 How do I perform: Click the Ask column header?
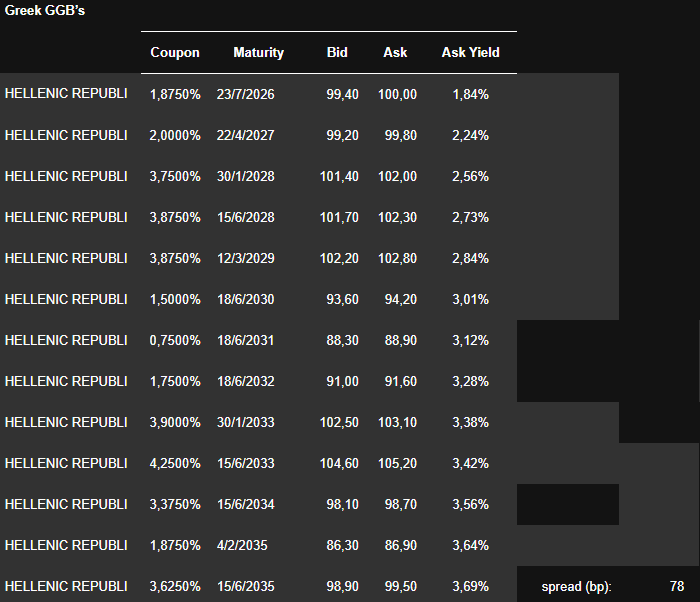[395, 52]
